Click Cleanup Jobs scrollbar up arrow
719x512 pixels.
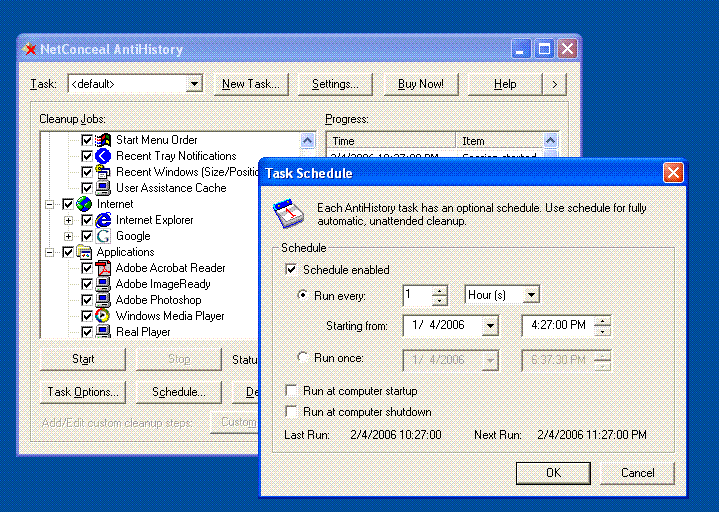coord(308,140)
